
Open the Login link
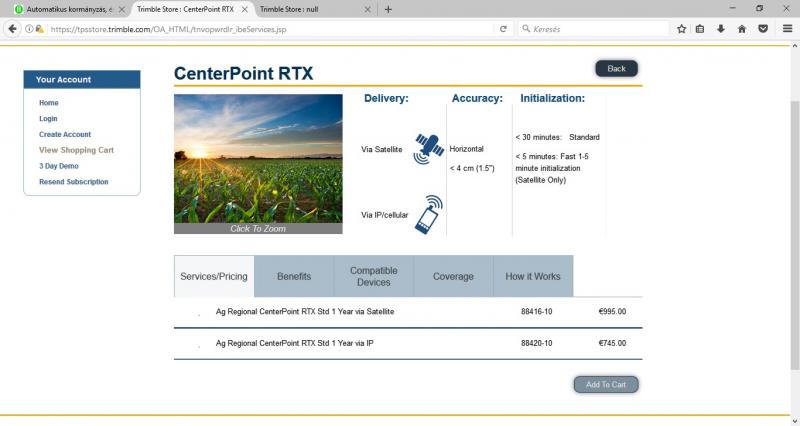coord(48,118)
